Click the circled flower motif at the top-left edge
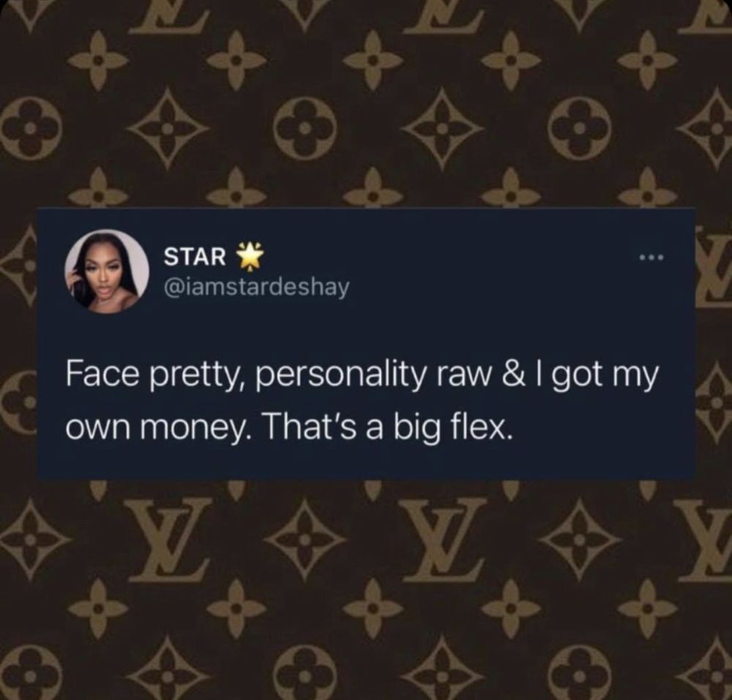Screen dimensions: 732x700 pyautogui.click(x=29, y=127)
